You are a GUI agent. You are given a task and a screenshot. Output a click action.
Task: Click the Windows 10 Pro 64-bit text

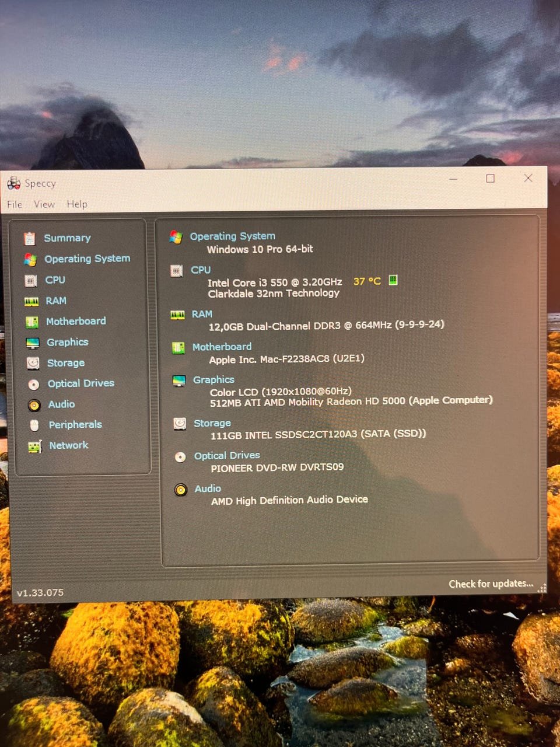(260, 249)
